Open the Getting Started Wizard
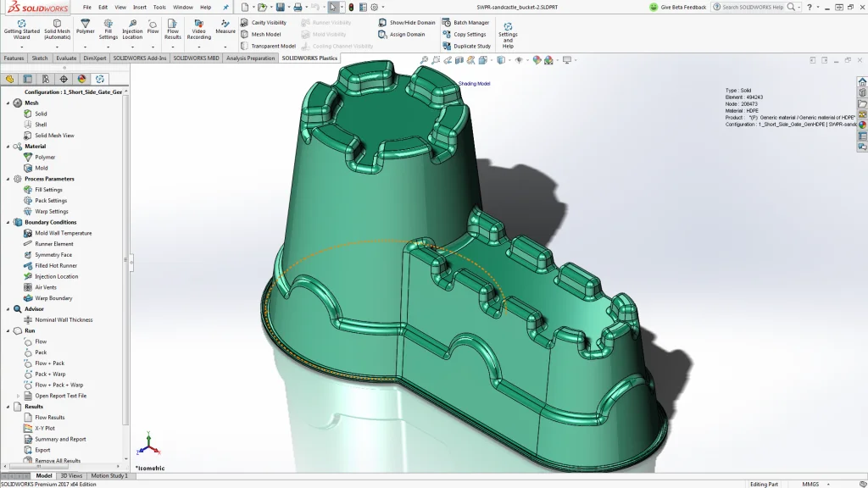This screenshot has height=488, width=868. coord(21,29)
